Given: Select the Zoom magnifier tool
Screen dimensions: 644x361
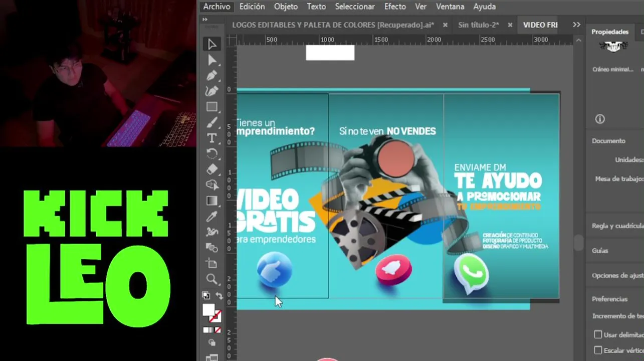Looking at the screenshot, I should pos(212,279).
